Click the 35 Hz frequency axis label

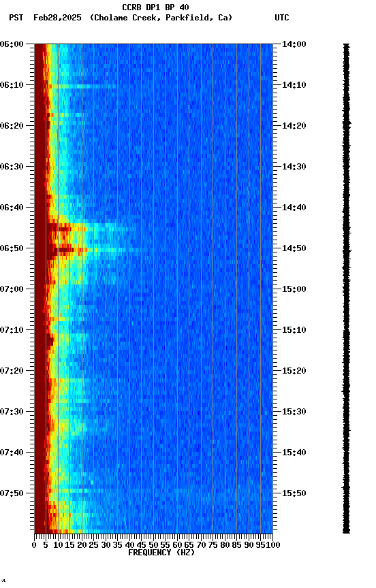(117, 545)
